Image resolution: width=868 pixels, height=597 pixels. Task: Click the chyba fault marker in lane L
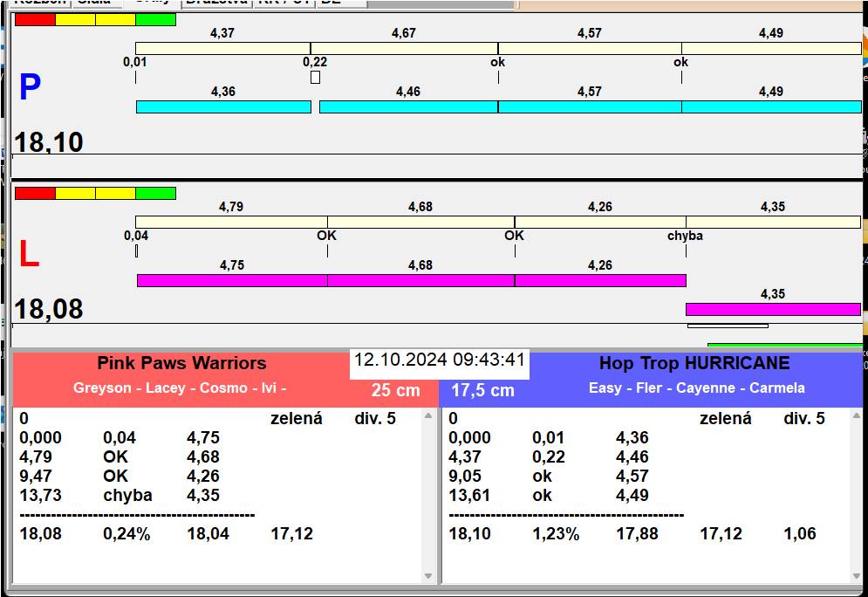685,236
